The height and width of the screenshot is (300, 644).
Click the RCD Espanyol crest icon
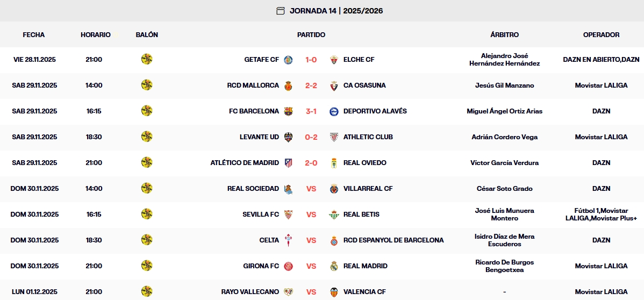[x=334, y=240]
